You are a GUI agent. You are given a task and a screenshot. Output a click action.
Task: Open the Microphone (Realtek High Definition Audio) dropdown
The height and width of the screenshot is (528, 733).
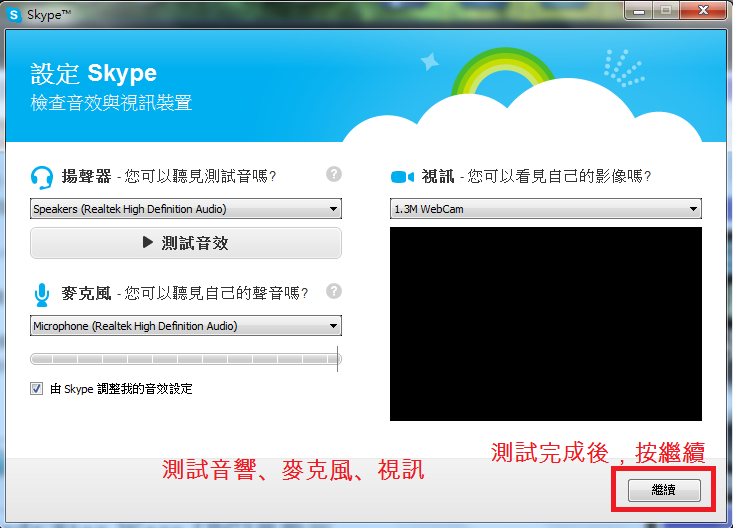(186, 325)
